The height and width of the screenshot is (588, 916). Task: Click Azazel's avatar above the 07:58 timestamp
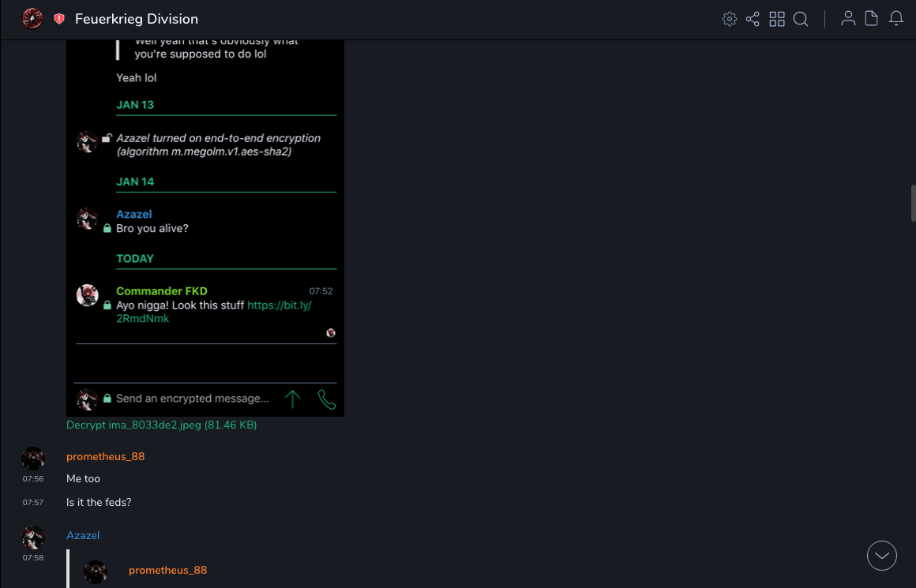tap(33, 537)
